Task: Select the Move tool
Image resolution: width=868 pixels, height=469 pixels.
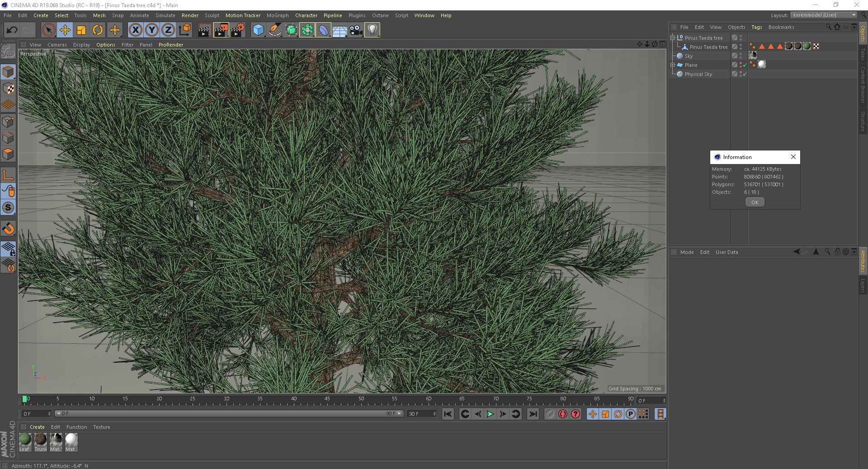Action: tap(65, 30)
